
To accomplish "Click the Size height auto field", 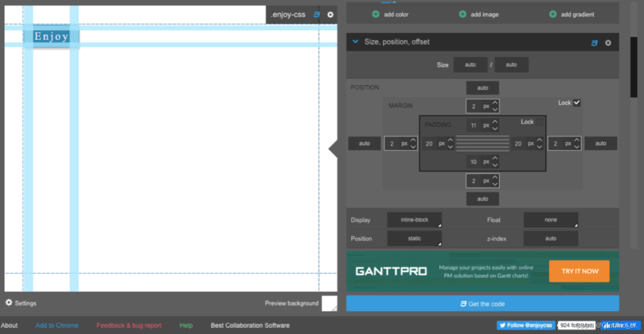I will (x=512, y=65).
